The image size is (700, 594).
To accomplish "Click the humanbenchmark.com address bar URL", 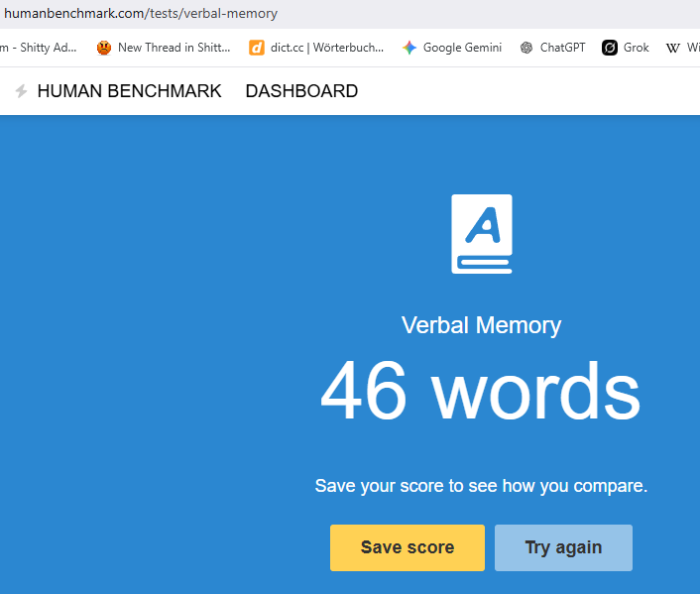I will pyautogui.click(x=141, y=14).
